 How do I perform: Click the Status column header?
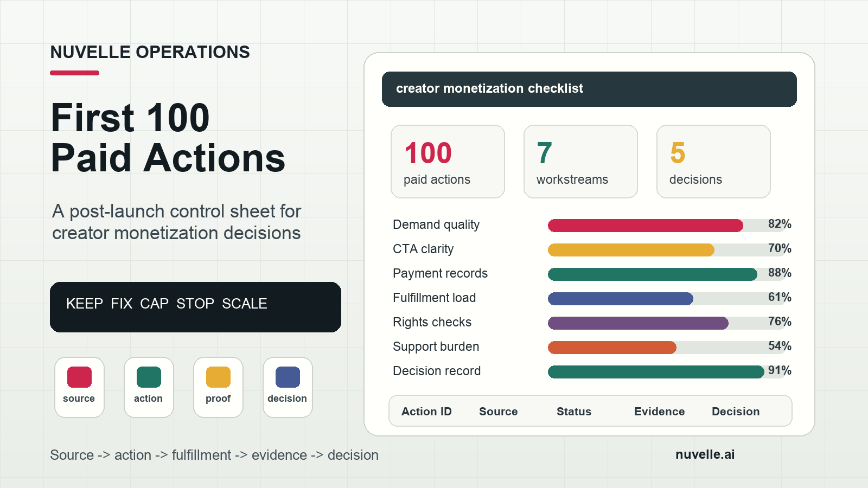click(x=574, y=412)
